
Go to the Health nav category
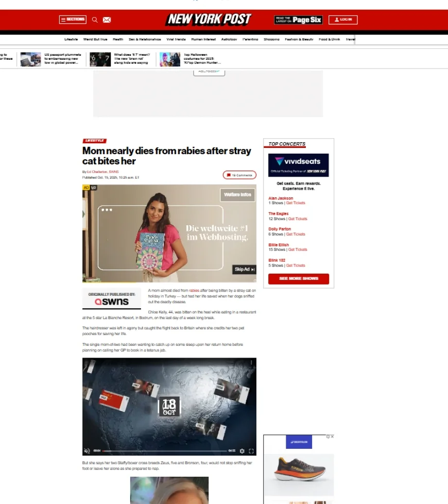118,39
